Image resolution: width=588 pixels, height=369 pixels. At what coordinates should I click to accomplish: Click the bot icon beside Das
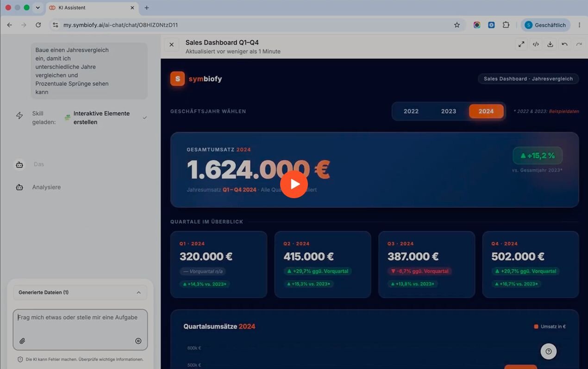pos(19,164)
